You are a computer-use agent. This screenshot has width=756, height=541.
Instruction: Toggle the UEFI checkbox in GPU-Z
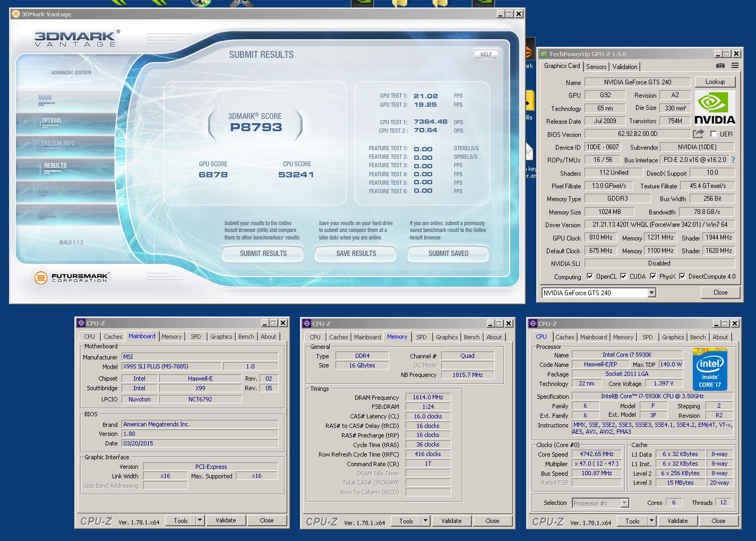[714, 134]
